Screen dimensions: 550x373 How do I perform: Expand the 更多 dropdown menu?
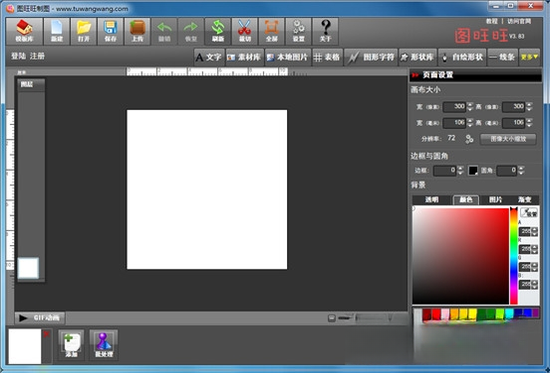tap(529, 57)
